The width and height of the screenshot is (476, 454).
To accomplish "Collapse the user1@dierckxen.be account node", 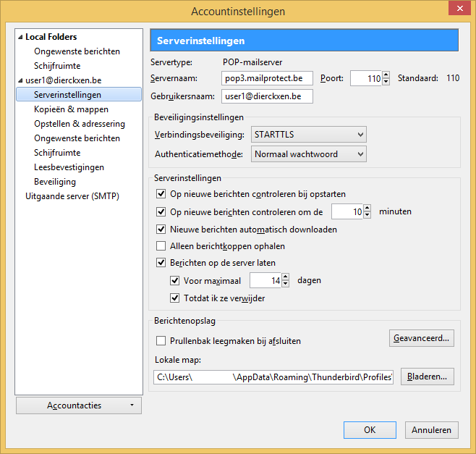I will point(20,80).
